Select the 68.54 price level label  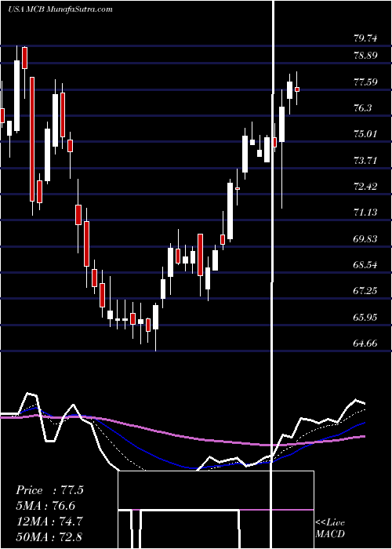[365, 265]
